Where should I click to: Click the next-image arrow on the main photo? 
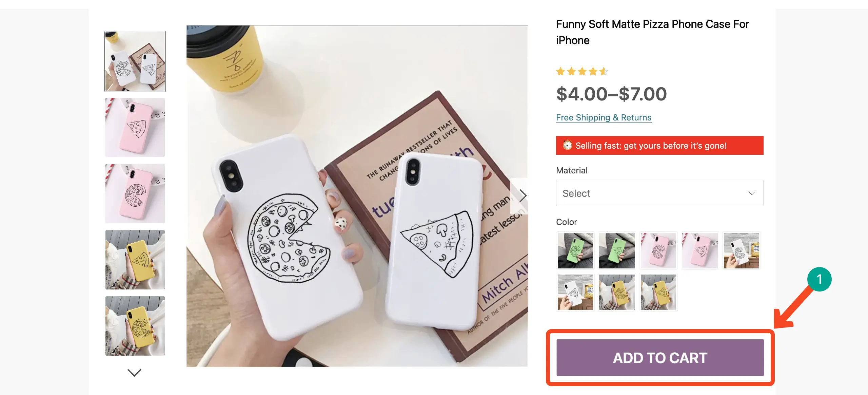click(522, 195)
